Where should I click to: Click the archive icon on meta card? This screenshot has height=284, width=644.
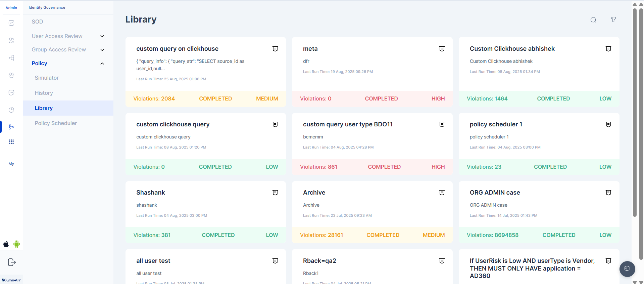click(442, 49)
